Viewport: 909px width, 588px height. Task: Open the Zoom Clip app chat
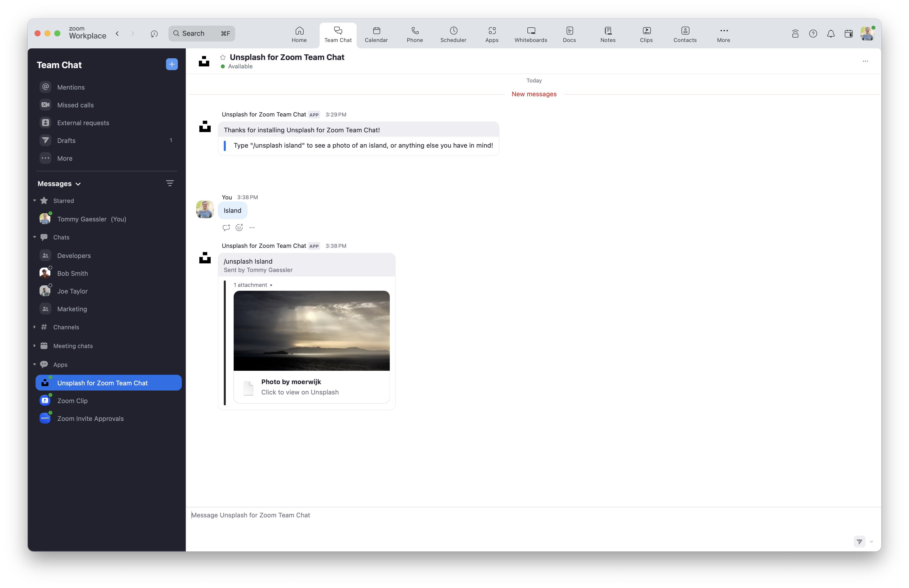point(108,401)
